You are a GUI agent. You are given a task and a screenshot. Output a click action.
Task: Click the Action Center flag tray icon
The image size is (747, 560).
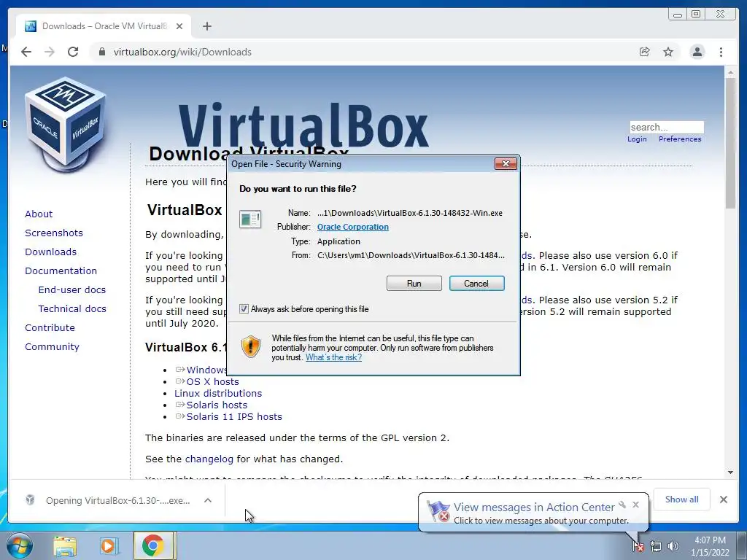(x=638, y=546)
